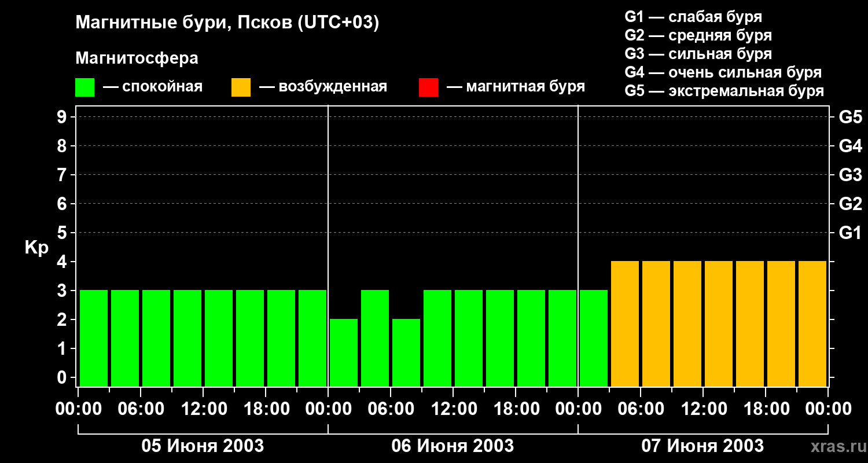
Task: Click the G3 label on the right axis
Action: 850,175
